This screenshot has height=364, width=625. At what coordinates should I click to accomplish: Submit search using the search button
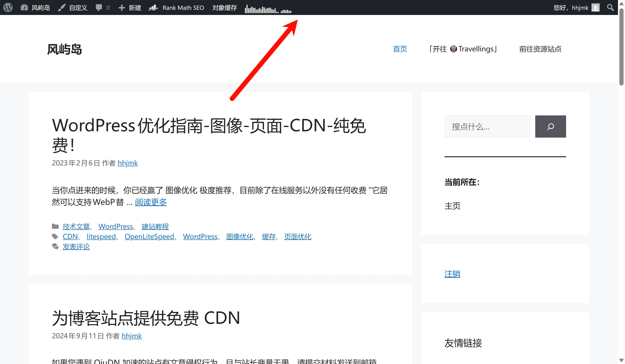coord(550,126)
